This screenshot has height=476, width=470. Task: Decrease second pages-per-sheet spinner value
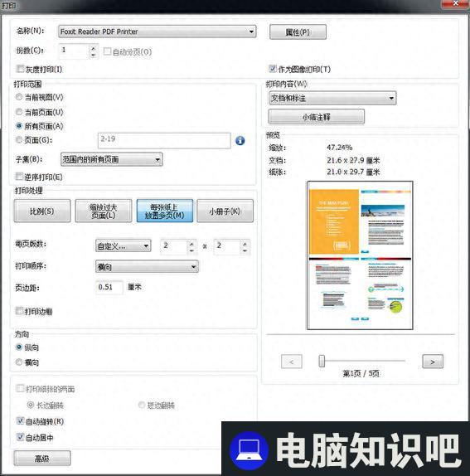(245, 250)
